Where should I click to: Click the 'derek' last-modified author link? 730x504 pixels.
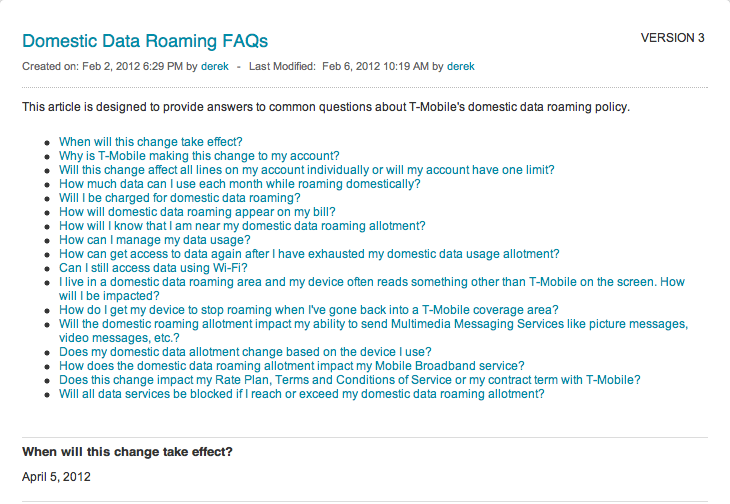[x=460, y=66]
